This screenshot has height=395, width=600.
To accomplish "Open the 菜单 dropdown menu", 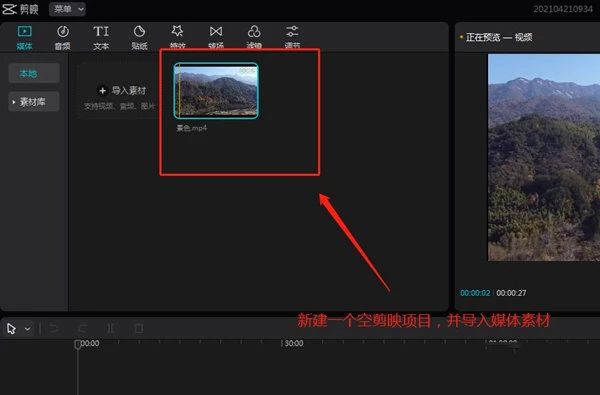I will click(x=67, y=9).
